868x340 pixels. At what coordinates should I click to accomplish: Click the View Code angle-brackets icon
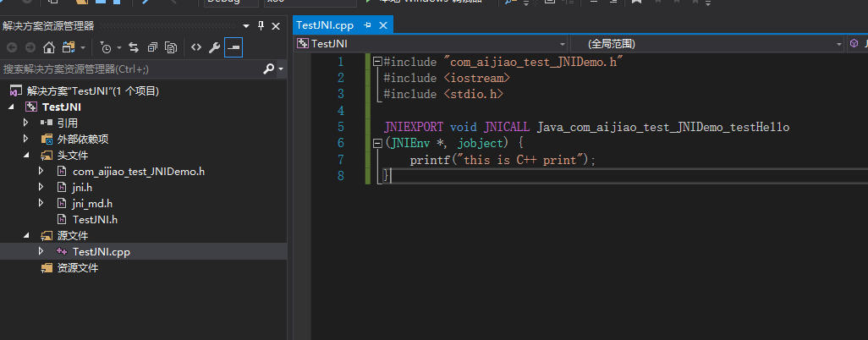[196, 47]
